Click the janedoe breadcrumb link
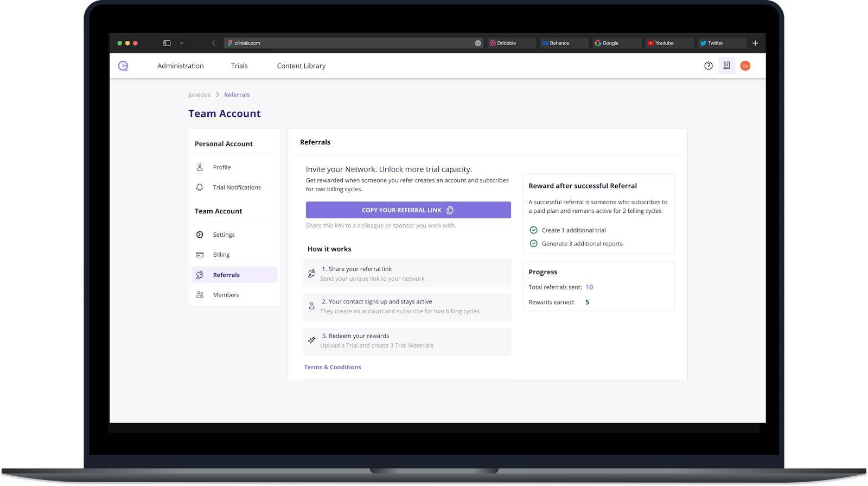The height and width of the screenshot is (486, 868). point(199,94)
